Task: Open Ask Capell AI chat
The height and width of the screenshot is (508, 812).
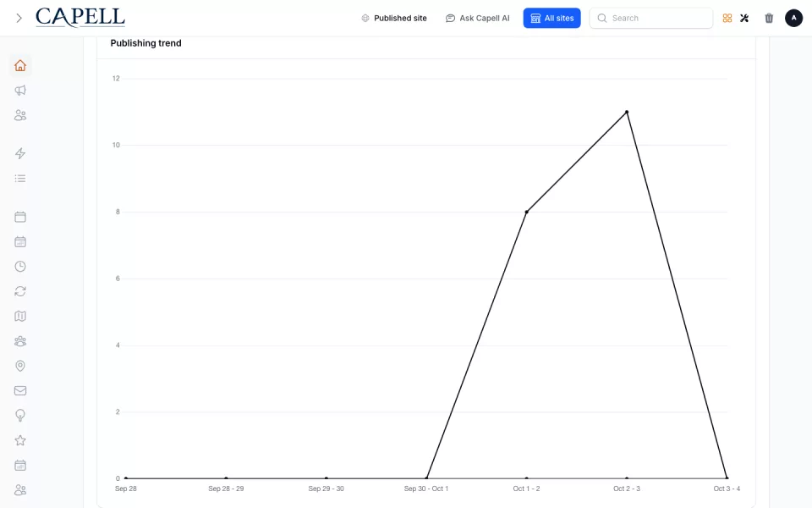Action: pos(477,18)
